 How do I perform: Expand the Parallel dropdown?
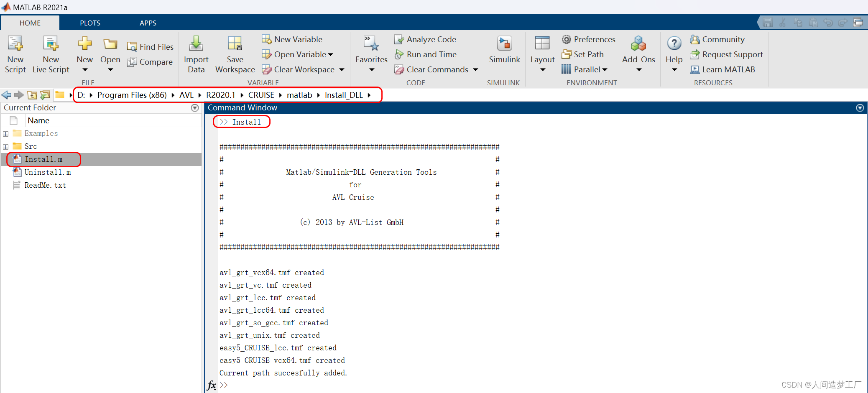[605, 70]
